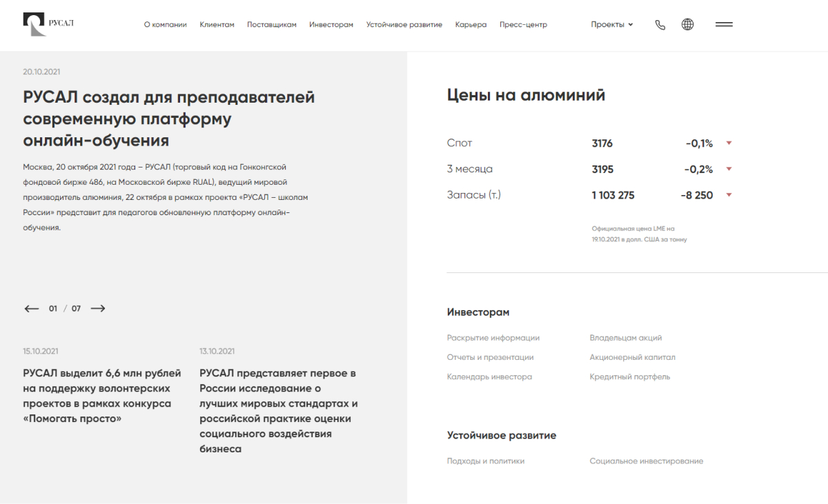
Task: Click the -0,2% change value
Action: coord(698,169)
